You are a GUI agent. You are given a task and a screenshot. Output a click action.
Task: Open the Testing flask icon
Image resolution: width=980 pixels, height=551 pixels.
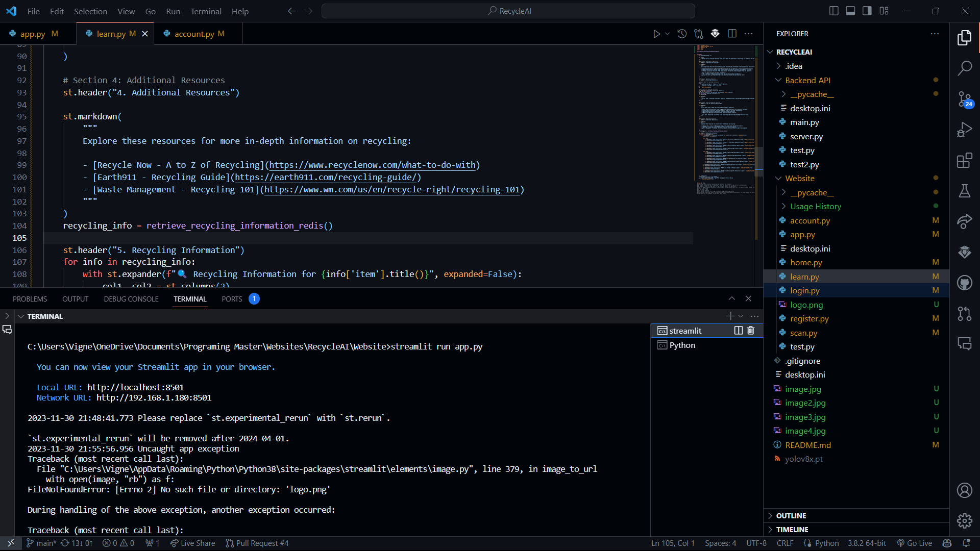point(964,191)
